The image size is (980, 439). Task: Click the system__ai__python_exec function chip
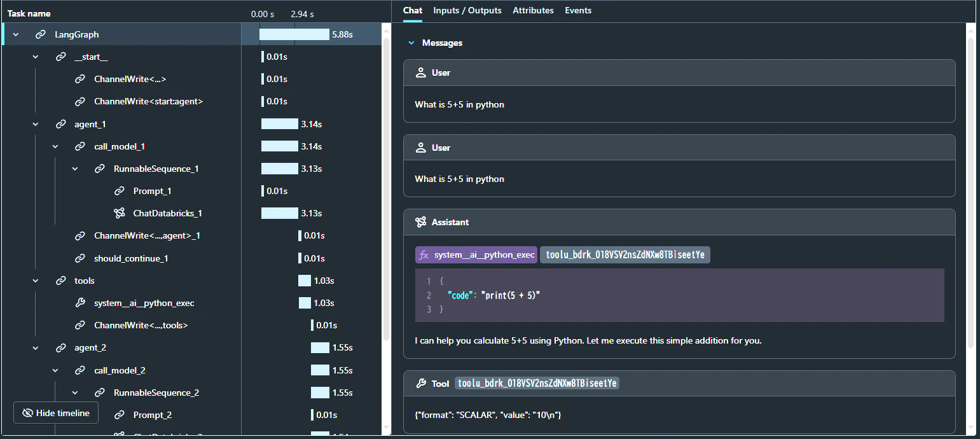(x=476, y=254)
